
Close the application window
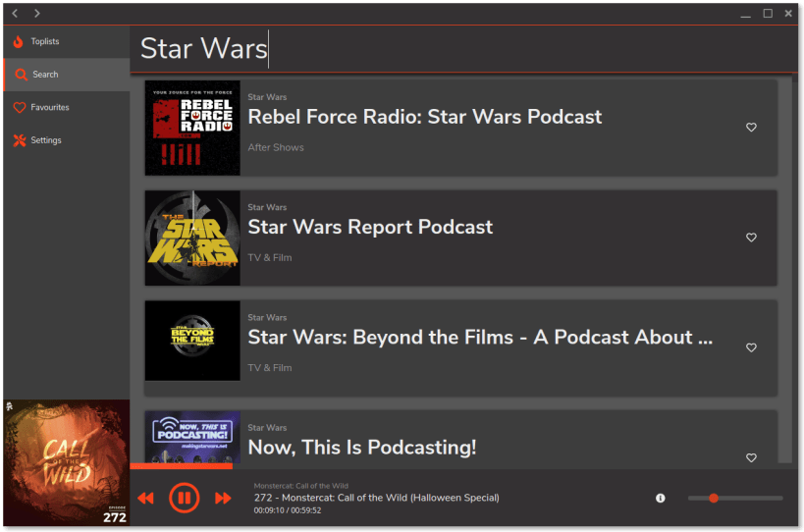click(788, 14)
